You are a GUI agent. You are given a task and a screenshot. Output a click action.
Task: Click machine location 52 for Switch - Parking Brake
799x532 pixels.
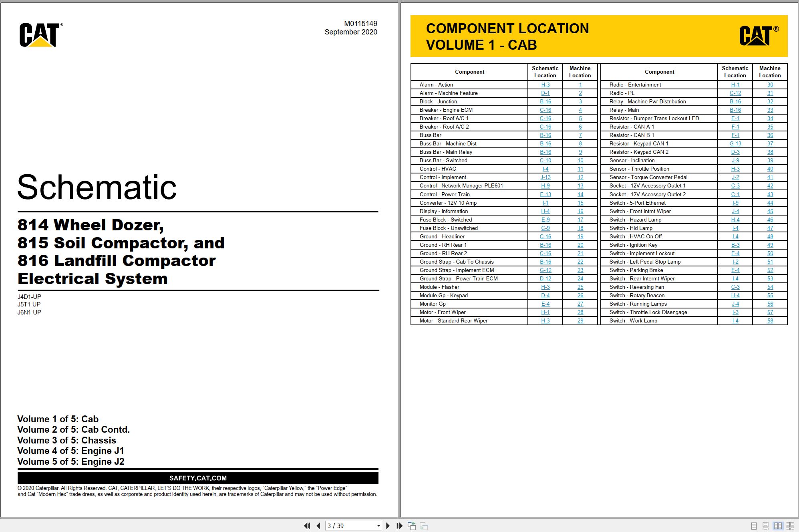(770, 270)
